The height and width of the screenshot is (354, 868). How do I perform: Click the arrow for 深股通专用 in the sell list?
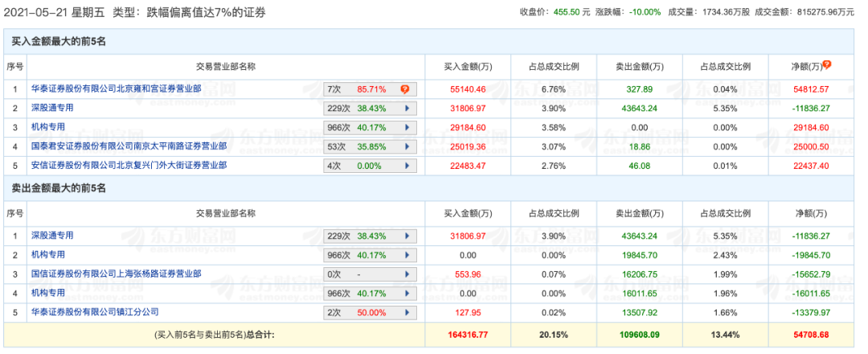[x=406, y=236]
